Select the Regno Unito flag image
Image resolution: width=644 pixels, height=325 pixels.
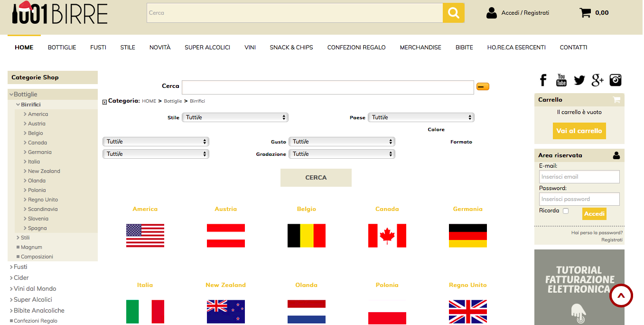468,312
